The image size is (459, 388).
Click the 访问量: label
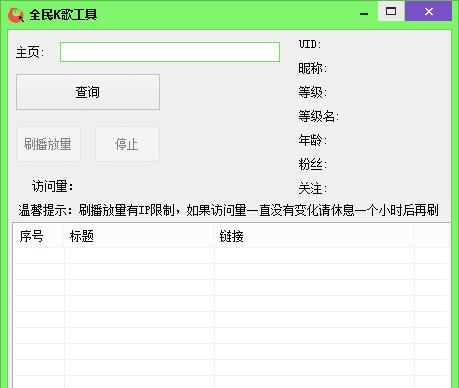[x=53, y=186]
